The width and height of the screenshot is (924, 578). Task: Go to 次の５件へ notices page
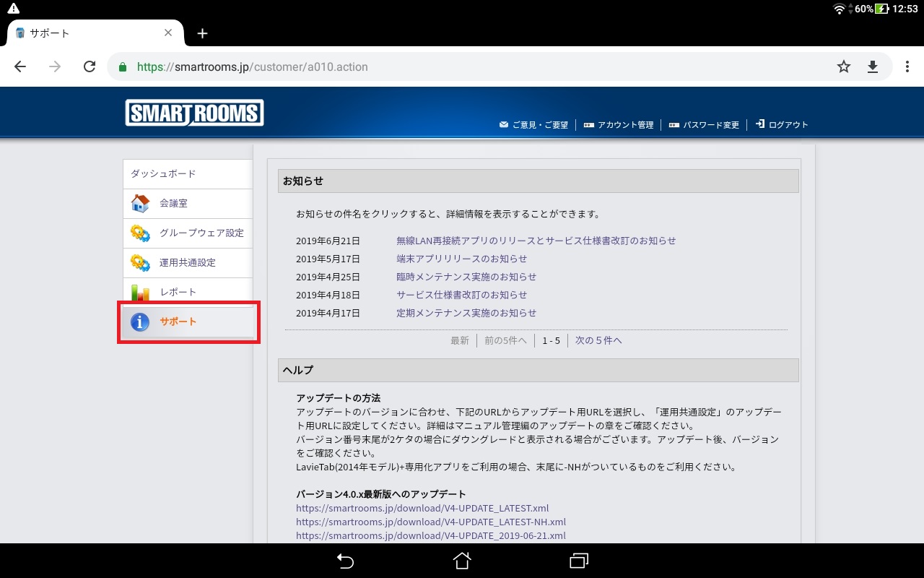pyautogui.click(x=598, y=340)
